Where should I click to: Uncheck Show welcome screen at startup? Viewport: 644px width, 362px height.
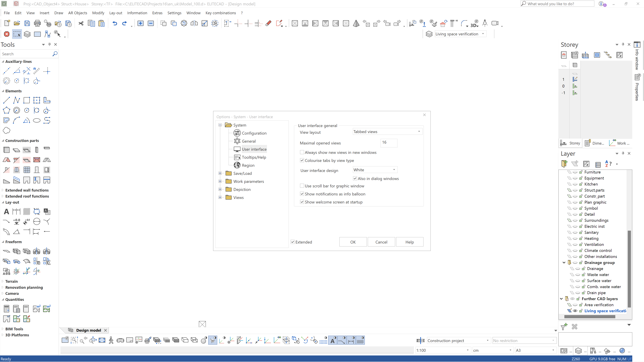tap(302, 202)
